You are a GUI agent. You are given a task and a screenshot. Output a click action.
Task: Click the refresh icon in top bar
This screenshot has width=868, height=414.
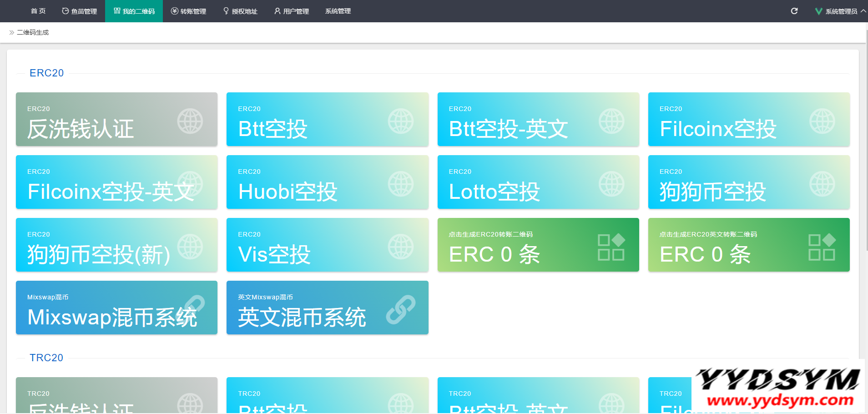[x=794, y=11]
